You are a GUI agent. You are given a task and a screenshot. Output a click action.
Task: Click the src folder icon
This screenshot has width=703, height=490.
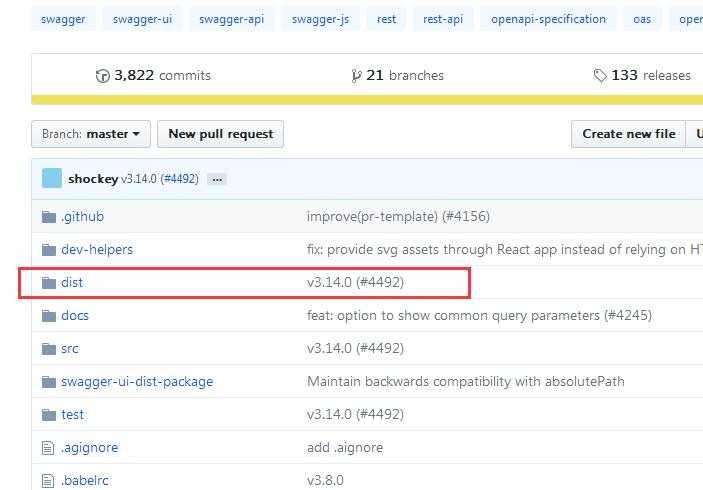(x=48, y=349)
